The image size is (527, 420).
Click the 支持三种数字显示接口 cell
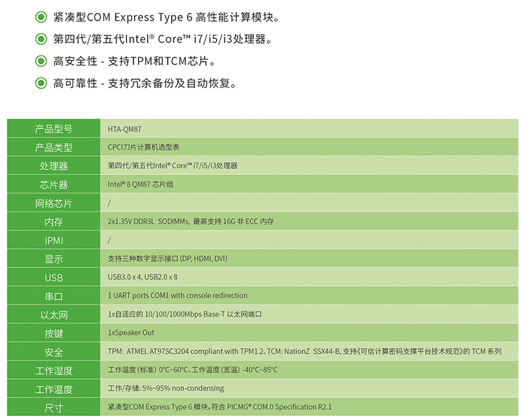pyautogui.click(x=309, y=259)
